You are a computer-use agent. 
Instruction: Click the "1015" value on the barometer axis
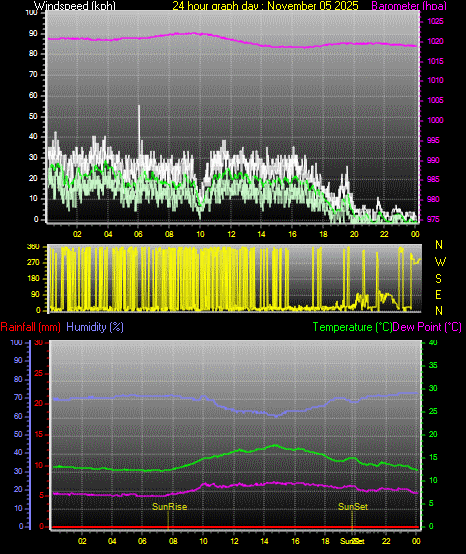435,61
